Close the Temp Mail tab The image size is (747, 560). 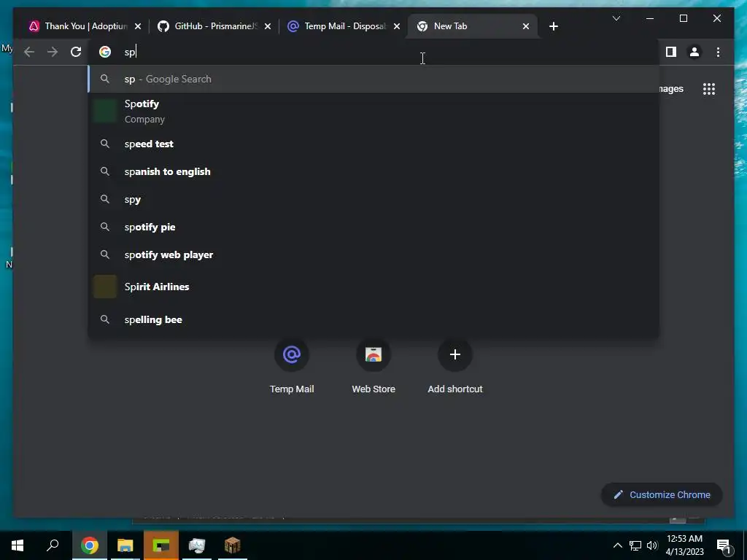point(397,26)
